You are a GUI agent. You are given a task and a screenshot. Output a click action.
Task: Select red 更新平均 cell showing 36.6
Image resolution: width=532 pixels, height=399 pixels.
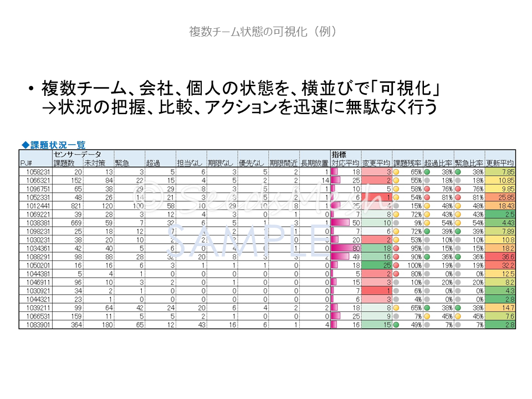click(x=500, y=257)
